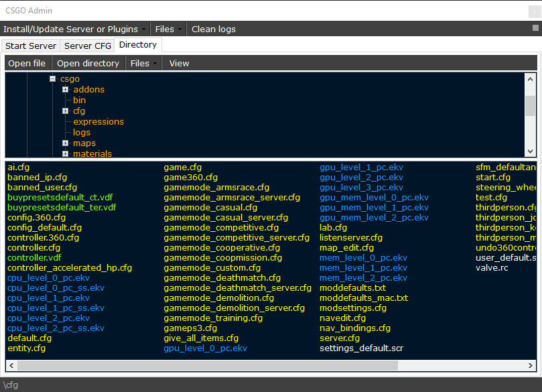Viewport: 542px width, 392px height.
Task: Select file gamemode_training.cfg
Action: point(213,318)
